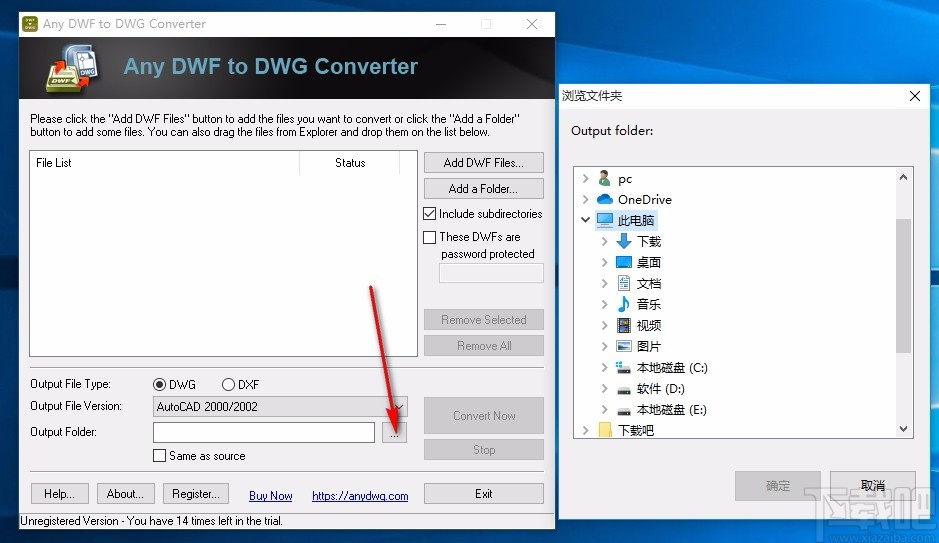Click the Status column header
Viewport: 939px width, 543px height.
[350, 163]
